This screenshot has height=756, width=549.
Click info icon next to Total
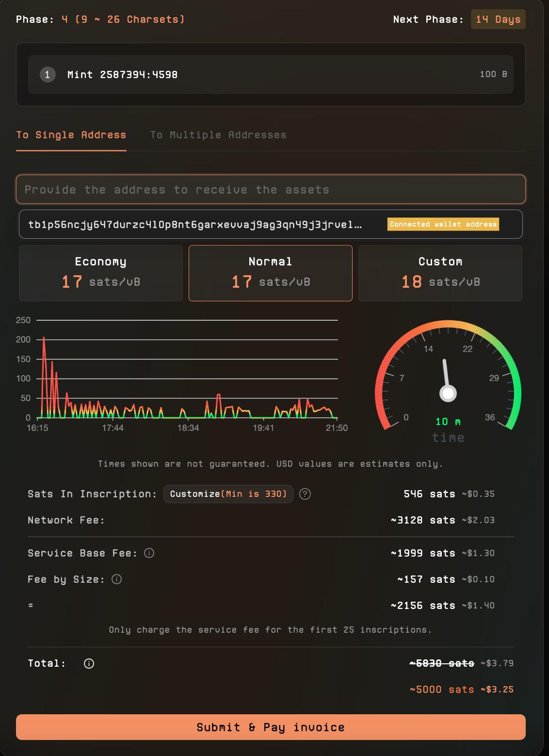tap(89, 663)
